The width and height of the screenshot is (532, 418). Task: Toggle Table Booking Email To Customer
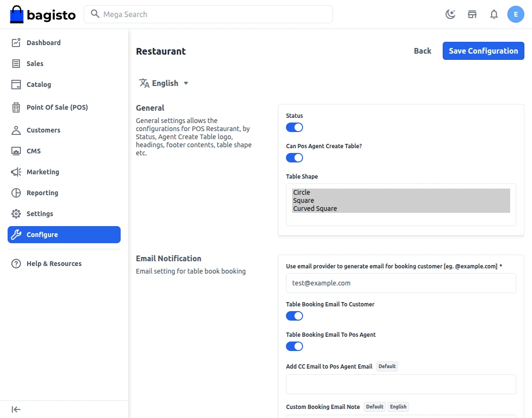[x=294, y=316]
